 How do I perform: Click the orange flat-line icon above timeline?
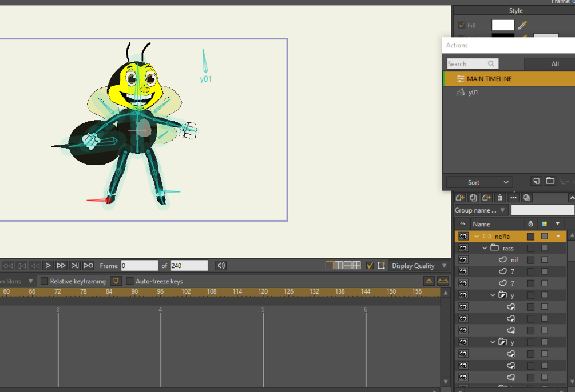(443, 281)
